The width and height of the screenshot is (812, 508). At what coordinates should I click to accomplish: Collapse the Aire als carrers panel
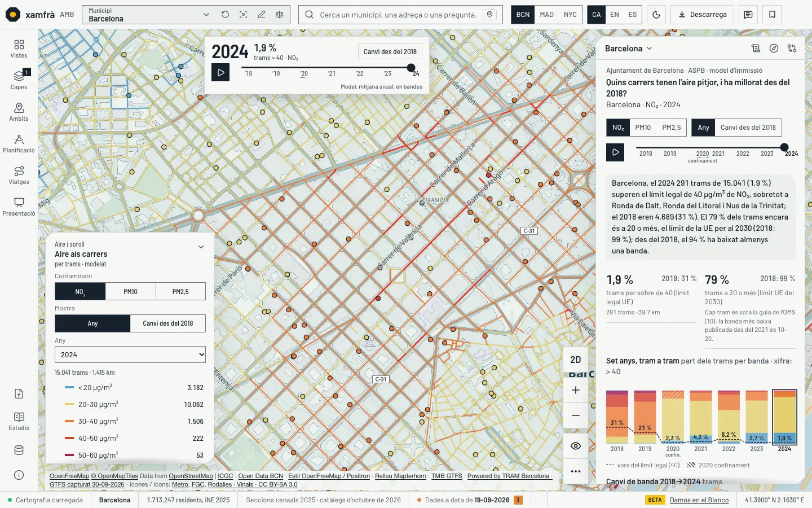click(201, 247)
